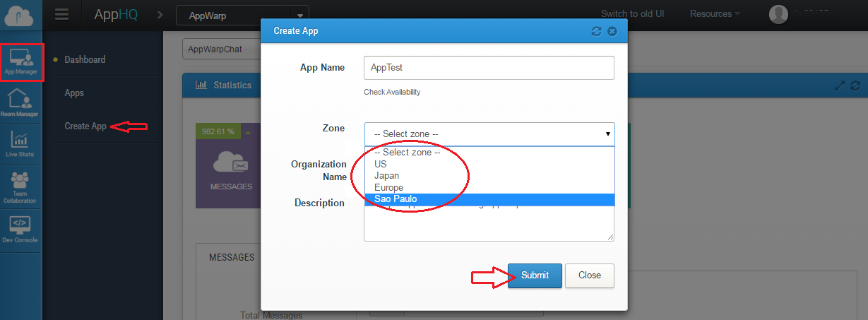Click the hamburger menu icon

[61, 14]
